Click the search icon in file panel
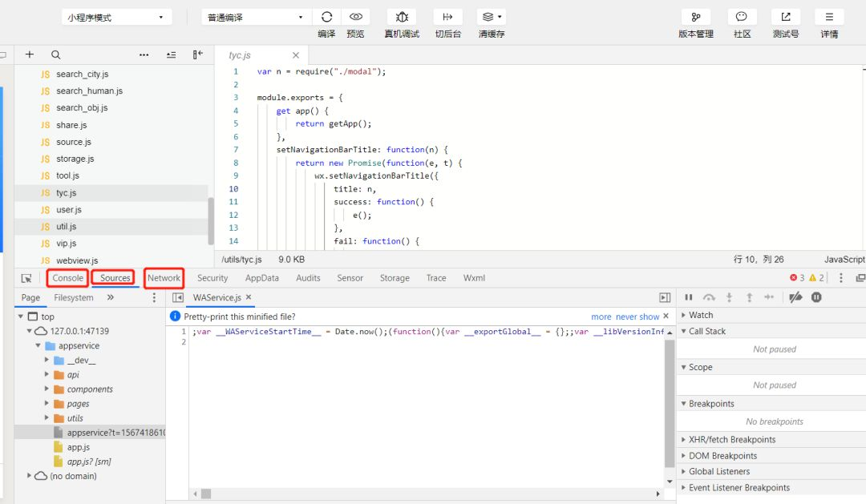Viewport: 866px width, 504px height. tap(56, 54)
